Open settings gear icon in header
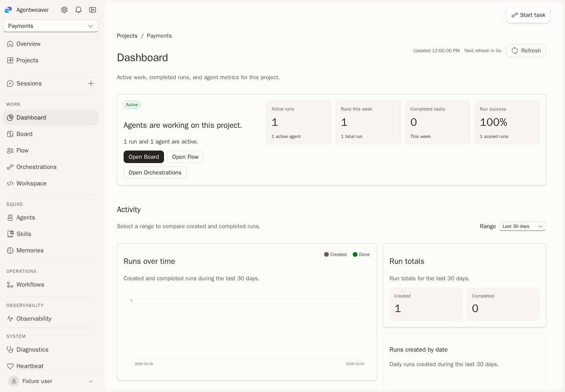The width and height of the screenshot is (565, 392). pyautogui.click(x=64, y=10)
